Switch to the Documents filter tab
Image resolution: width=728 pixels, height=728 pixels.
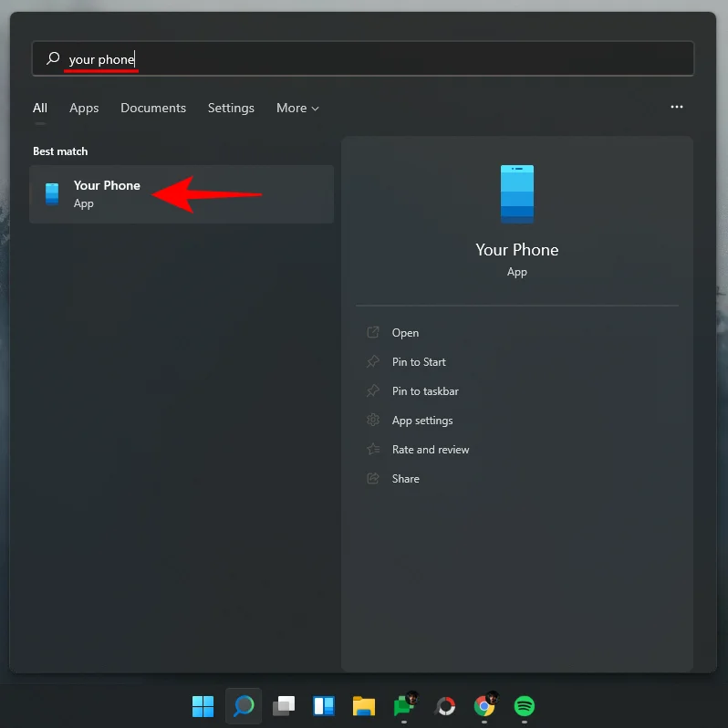(153, 109)
